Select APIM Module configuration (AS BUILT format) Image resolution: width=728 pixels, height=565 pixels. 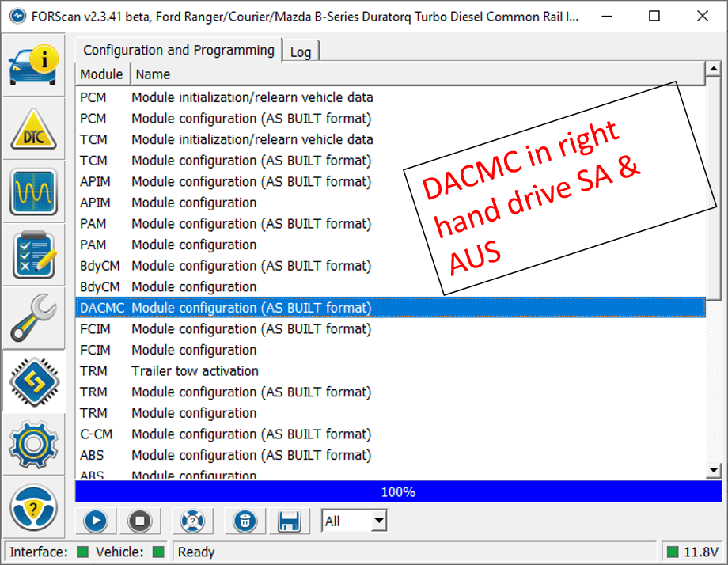point(390,181)
